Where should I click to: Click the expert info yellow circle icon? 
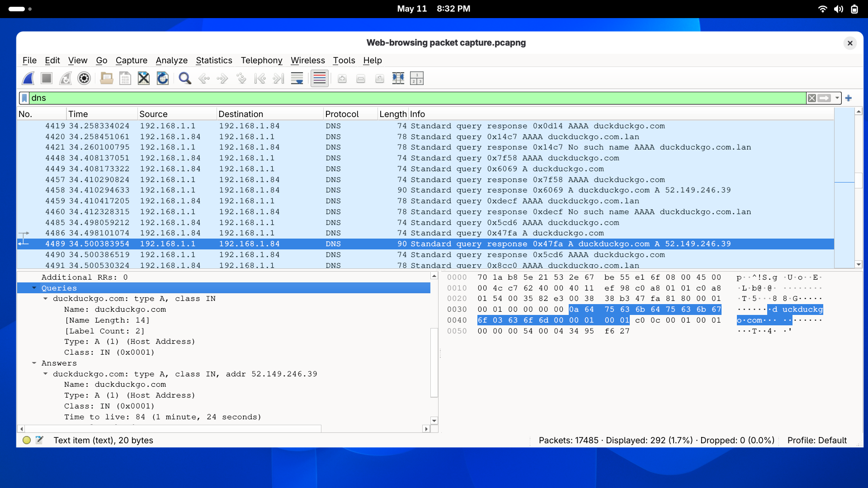[27, 440]
